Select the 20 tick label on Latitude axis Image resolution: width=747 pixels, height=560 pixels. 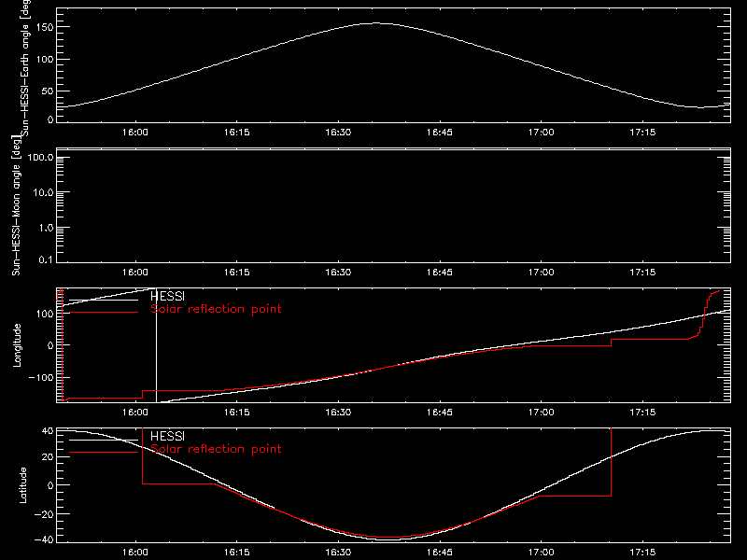[48, 456]
